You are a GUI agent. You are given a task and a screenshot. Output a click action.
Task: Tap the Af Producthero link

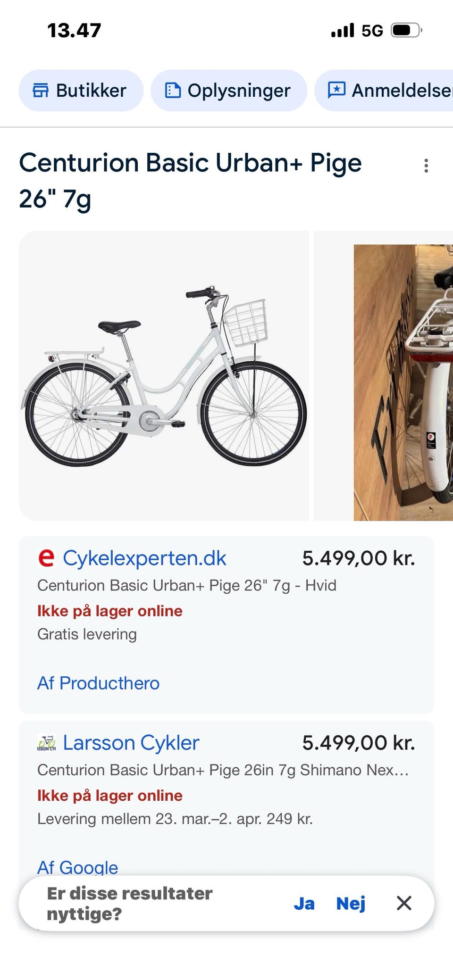click(x=98, y=683)
